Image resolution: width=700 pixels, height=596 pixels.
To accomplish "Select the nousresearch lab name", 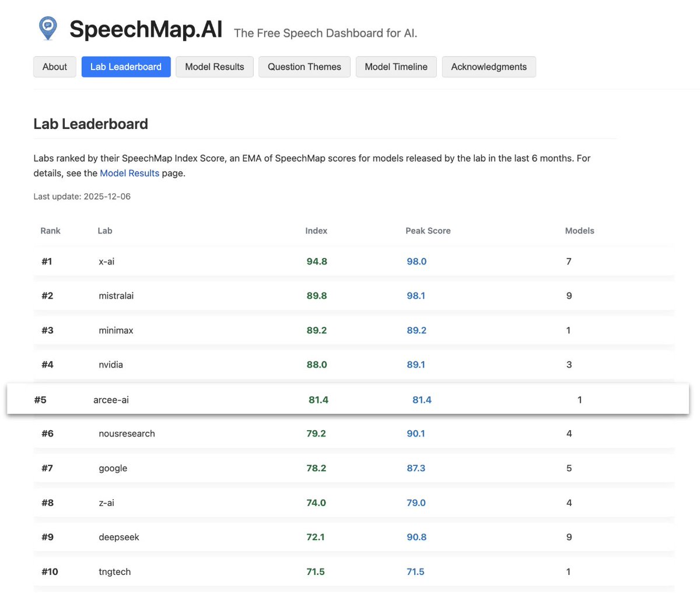I will point(127,433).
